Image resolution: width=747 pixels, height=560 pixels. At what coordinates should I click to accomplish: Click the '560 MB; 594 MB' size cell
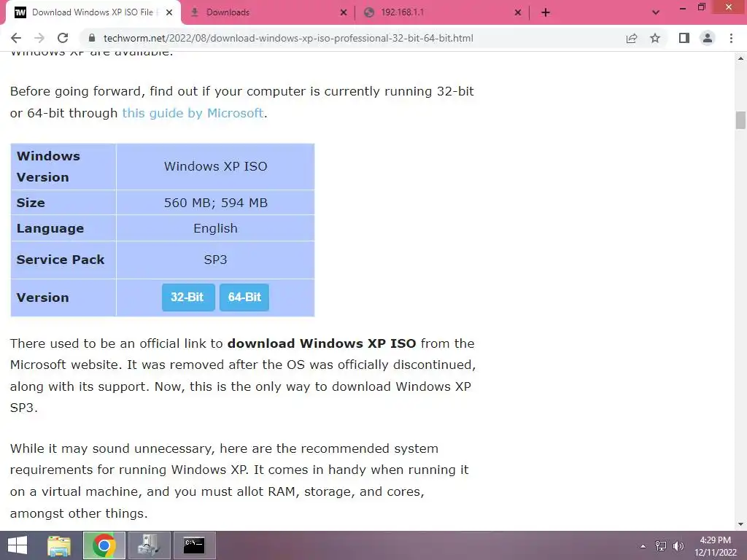coord(215,203)
